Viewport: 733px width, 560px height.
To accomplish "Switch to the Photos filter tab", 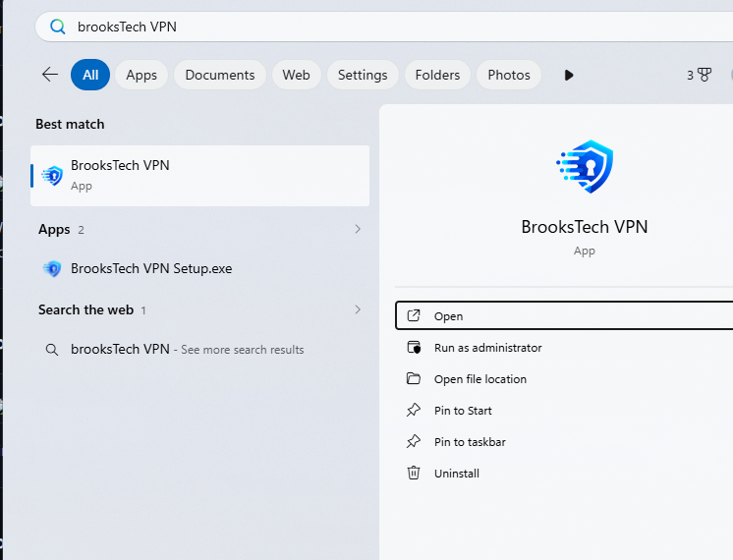I will (x=509, y=75).
